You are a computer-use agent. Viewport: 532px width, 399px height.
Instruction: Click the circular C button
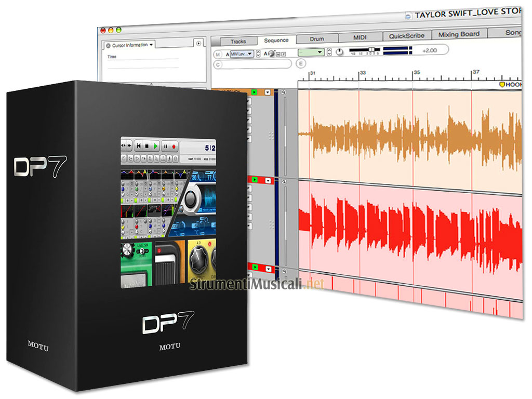click(x=218, y=64)
